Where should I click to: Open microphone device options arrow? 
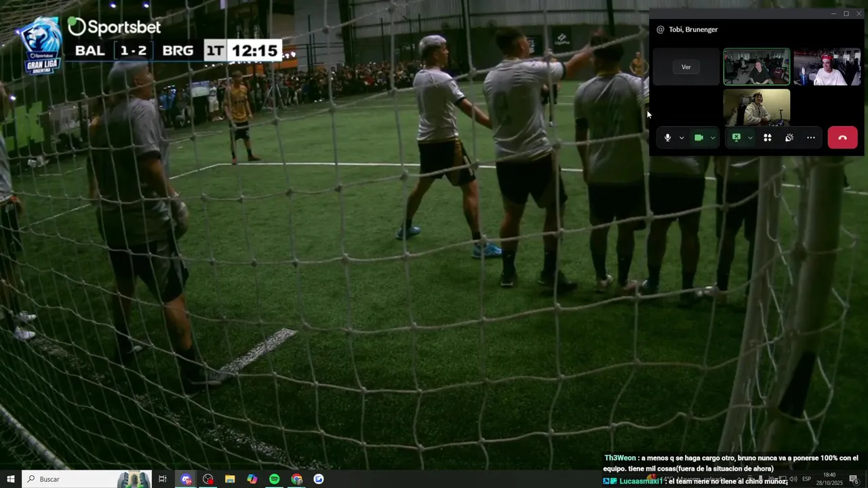682,138
